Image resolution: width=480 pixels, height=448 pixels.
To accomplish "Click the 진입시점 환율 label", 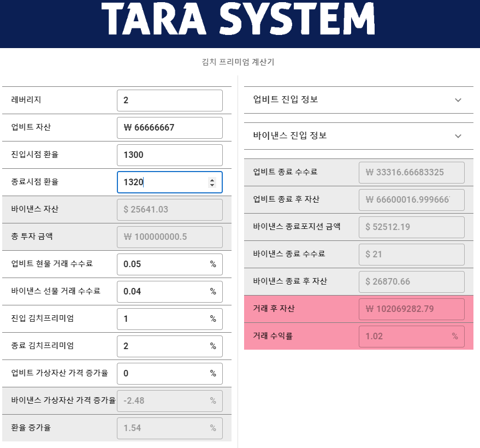I will [34, 154].
